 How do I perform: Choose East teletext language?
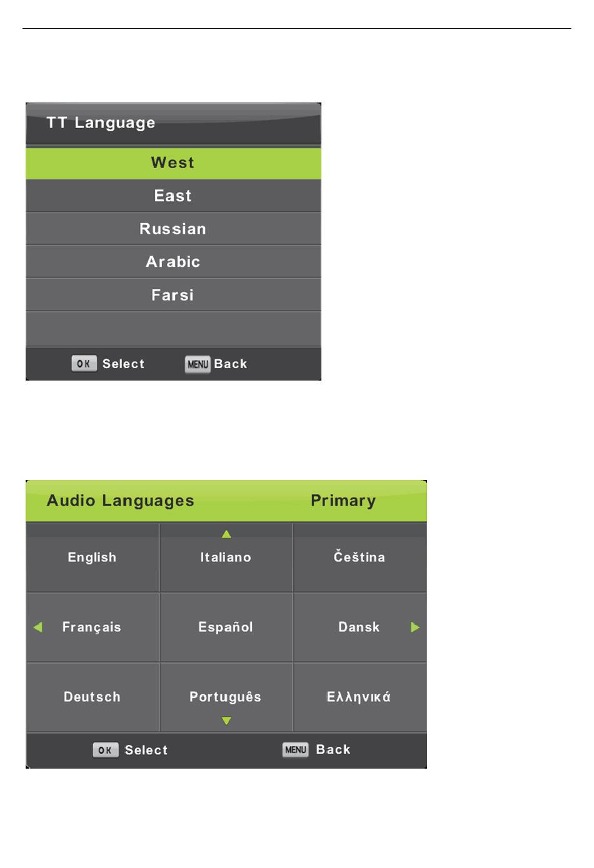(173, 196)
